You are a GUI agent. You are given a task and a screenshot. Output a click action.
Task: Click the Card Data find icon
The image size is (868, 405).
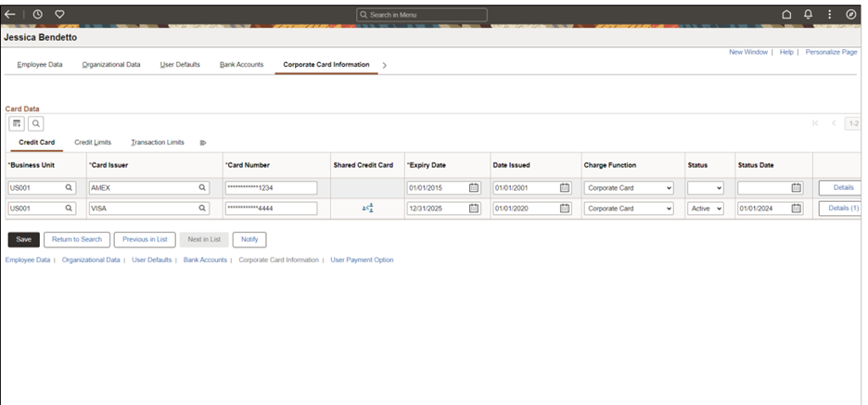pyautogui.click(x=35, y=123)
